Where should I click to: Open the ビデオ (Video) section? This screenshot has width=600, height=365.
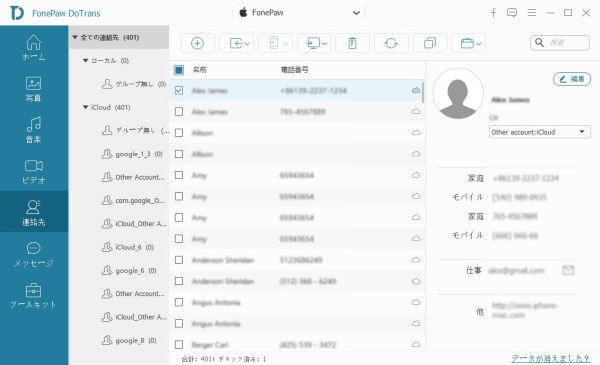[x=34, y=171]
